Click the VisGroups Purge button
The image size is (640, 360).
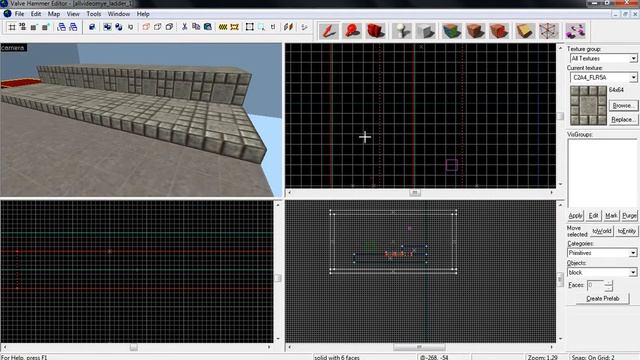click(x=629, y=216)
